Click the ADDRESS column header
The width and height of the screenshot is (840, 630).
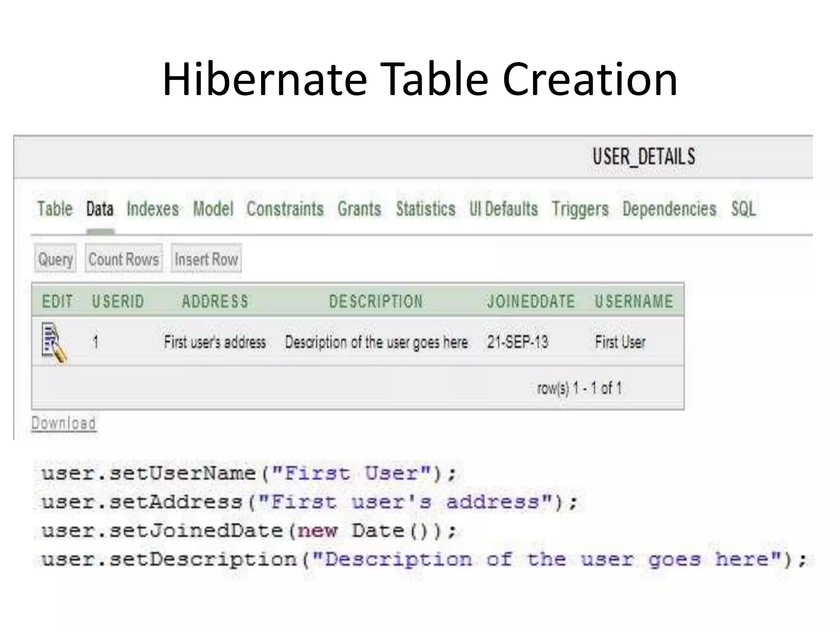point(215,301)
